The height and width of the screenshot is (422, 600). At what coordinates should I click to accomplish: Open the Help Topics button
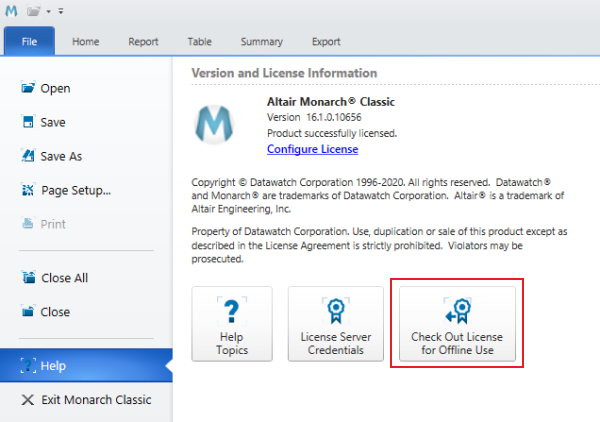pyautogui.click(x=232, y=324)
